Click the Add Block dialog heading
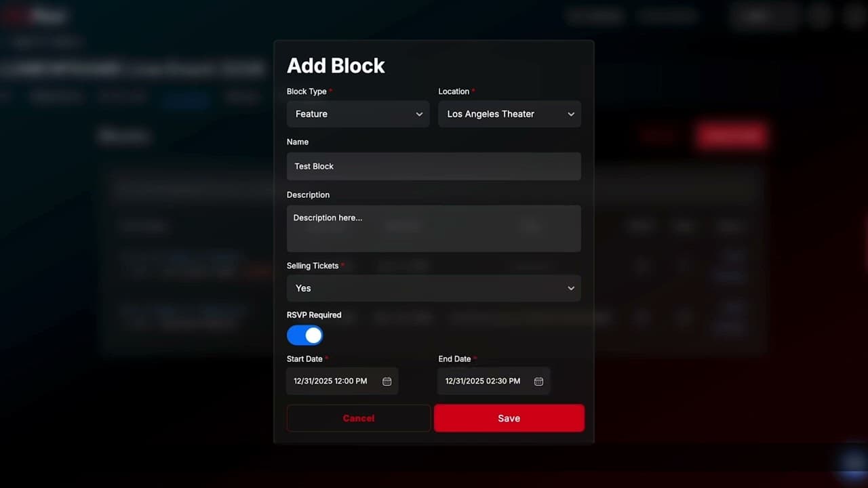 336,66
